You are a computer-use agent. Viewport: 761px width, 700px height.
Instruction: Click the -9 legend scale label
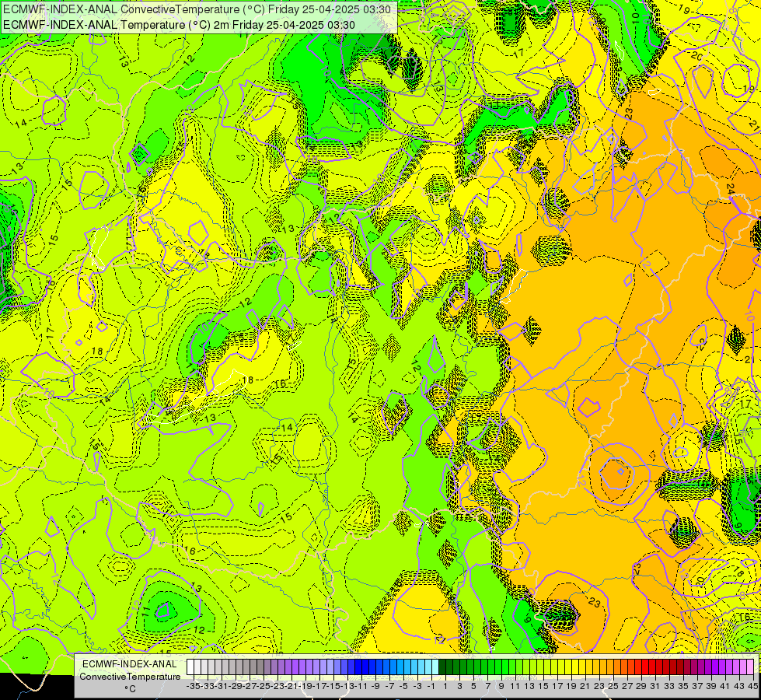click(375, 687)
